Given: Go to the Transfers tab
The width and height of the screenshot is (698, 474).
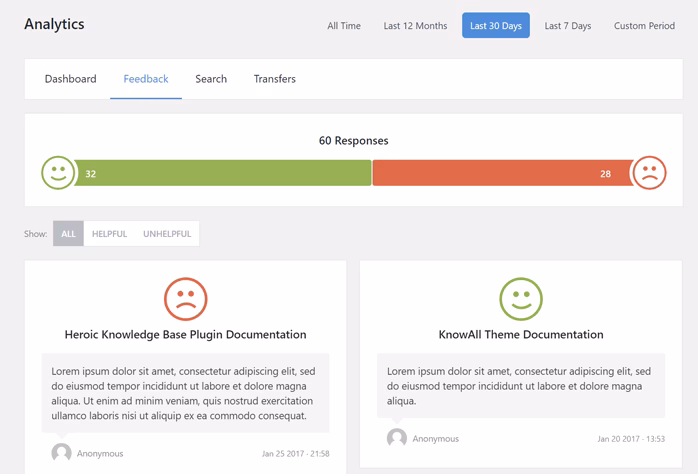Looking at the screenshot, I should point(275,79).
